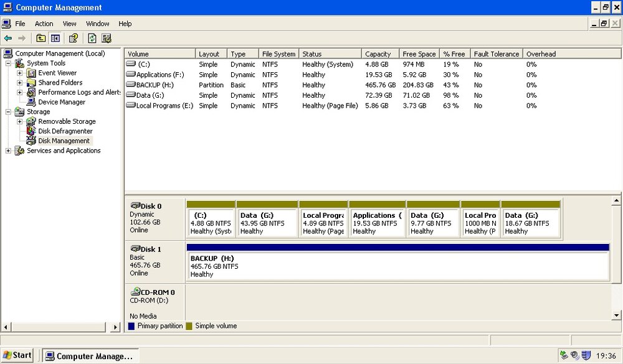Click the Back arrow toolbar icon
The height and width of the screenshot is (364, 623).
pyautogui.click(x=8, y=38)
